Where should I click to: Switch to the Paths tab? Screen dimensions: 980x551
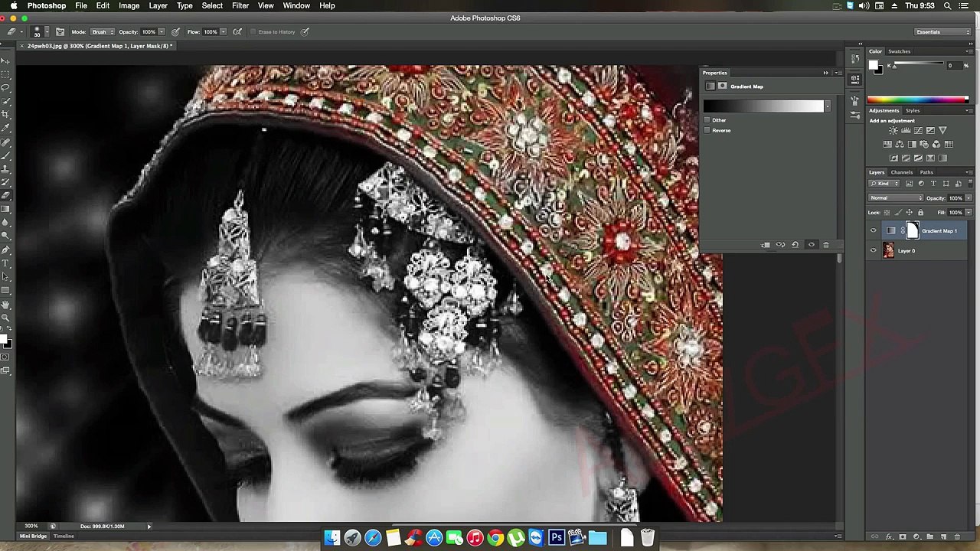point(926,172)
